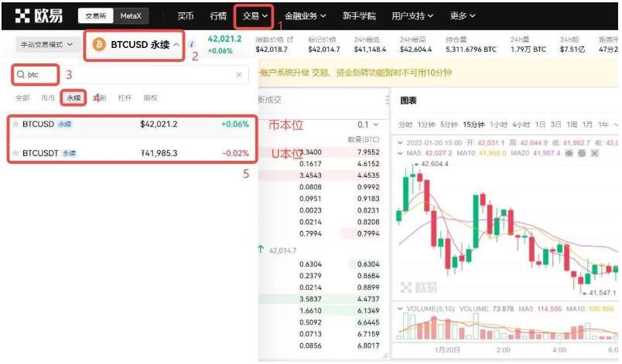The height and width of the screenshot is (364, 622).
Task: Click the 持仓量 5,311.6796 BTC value
Action: (x=471, y=49)
